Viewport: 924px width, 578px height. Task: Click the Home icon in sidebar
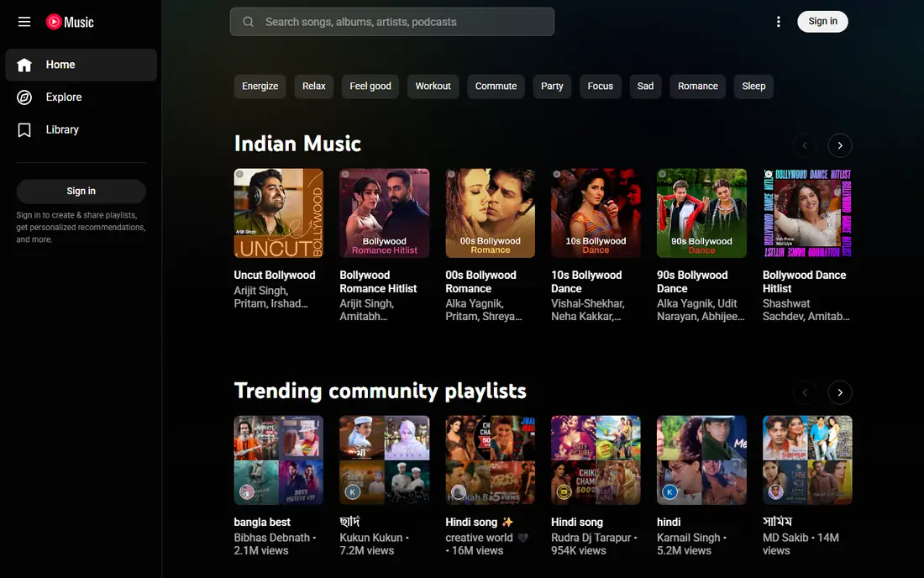click(x=24, y=65)
